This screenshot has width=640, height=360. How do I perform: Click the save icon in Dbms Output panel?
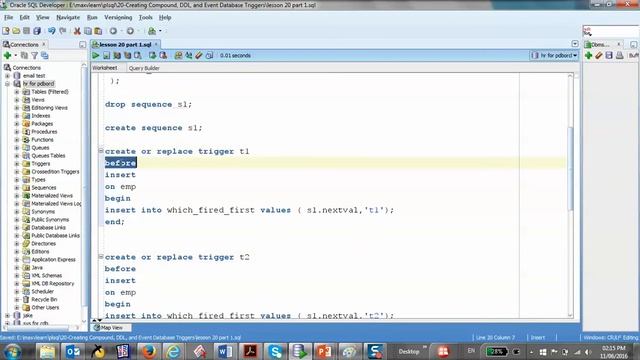609,56
